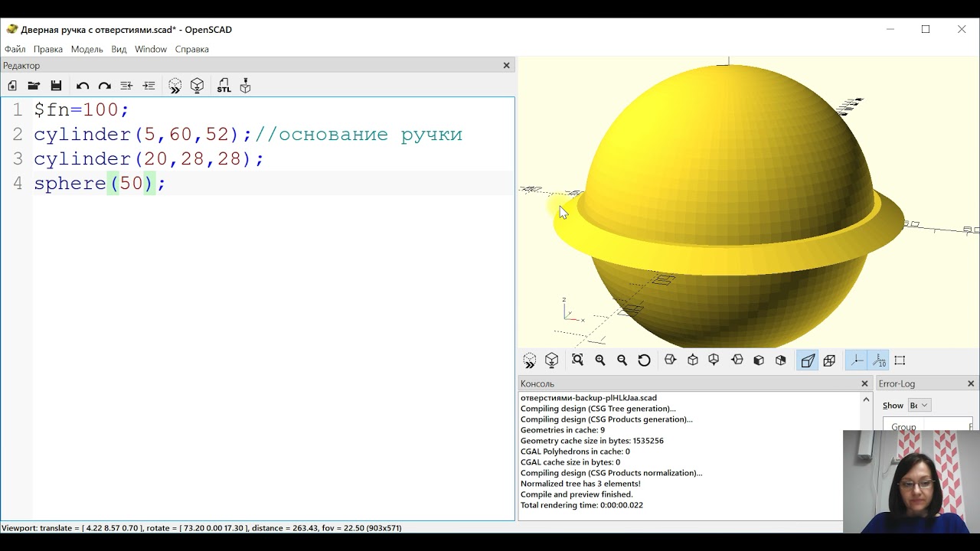Click the View All icon in viewport toolbar
Image resolution: width=980 pixels, height=551 pixels.
click(x=578, y=360)
